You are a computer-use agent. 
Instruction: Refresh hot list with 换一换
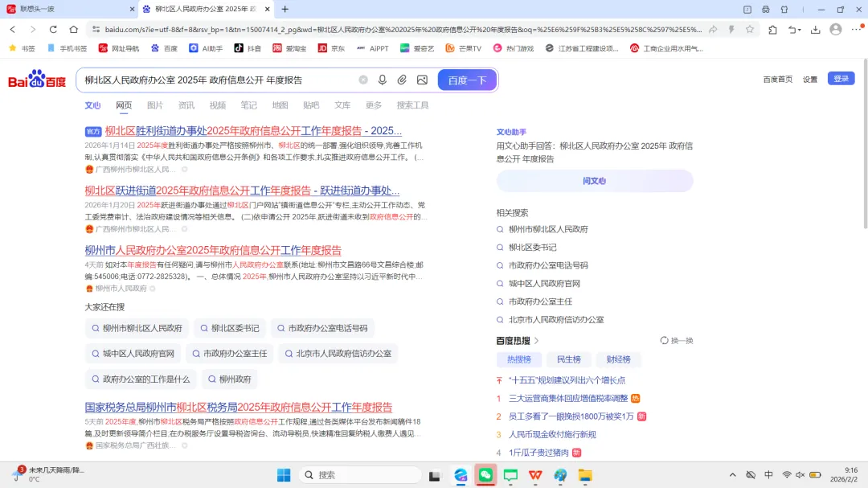[677, 341]
